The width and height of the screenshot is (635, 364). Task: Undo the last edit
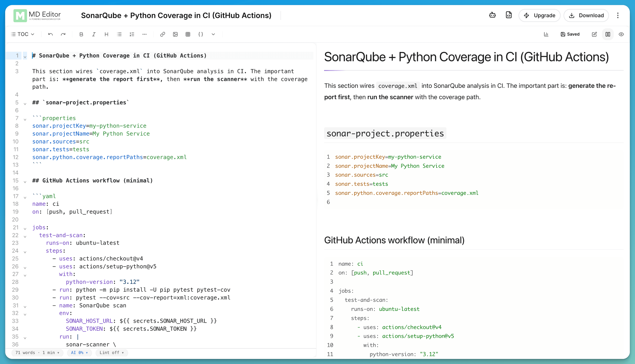[50, 34]
